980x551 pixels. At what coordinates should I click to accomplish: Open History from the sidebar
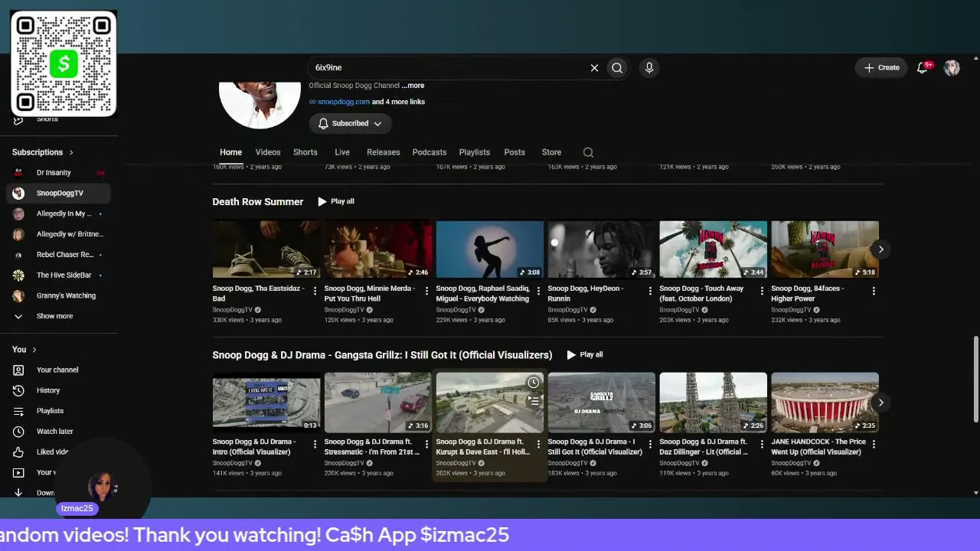click(x=59, y=390)
